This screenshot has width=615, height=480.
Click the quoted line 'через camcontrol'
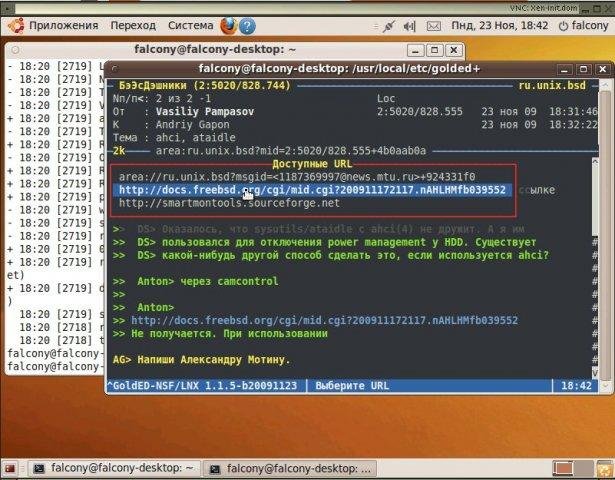229,281
